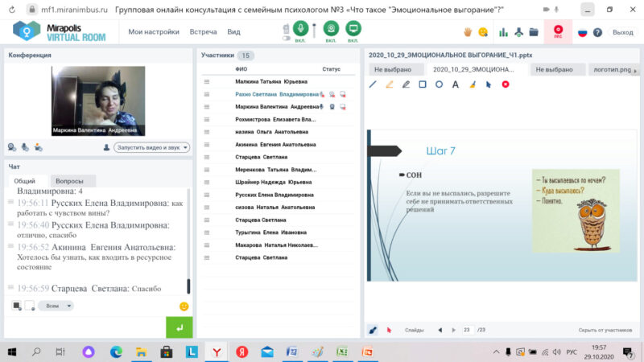Image resolution: width=644 pixels, height=362 pixels.
Task: Open the chat emoji smiley picker
Action: click(184, 306)
